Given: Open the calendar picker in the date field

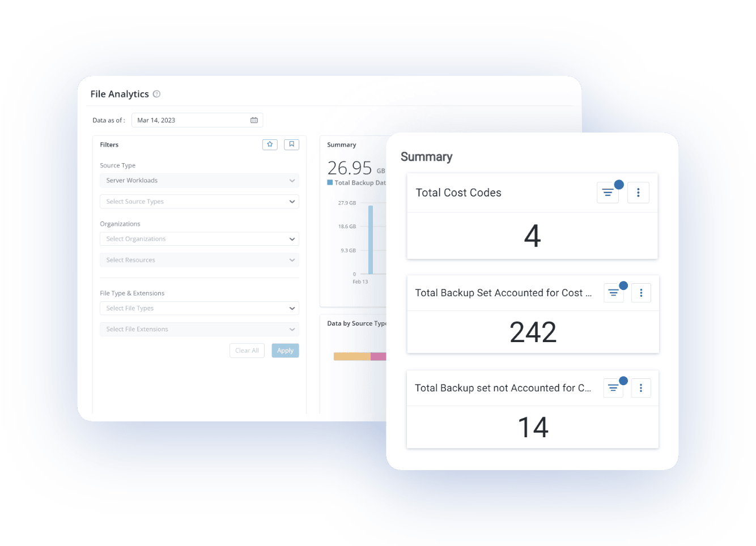Looking at the screenshot, I should [x=254, y=120].
